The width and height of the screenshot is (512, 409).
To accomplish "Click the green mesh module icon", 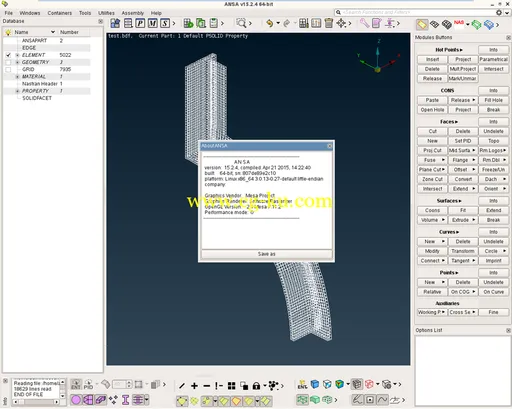I will tap(477, 25).
